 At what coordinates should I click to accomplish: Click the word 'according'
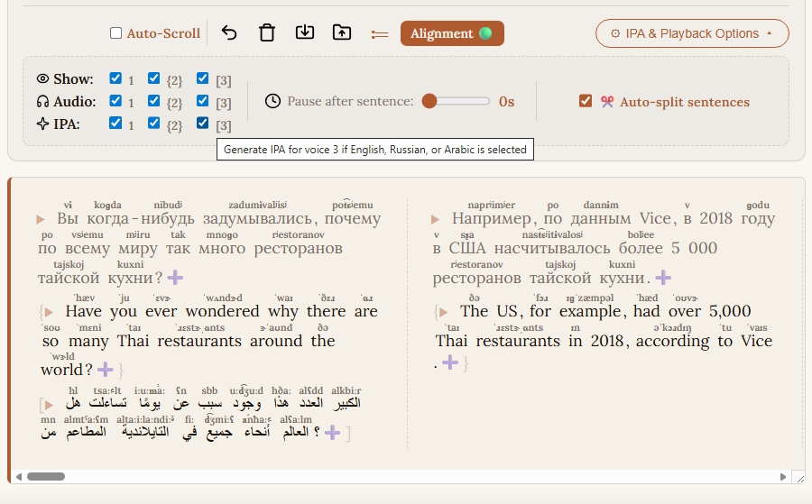pyautogui.click(x=673, y=341)
